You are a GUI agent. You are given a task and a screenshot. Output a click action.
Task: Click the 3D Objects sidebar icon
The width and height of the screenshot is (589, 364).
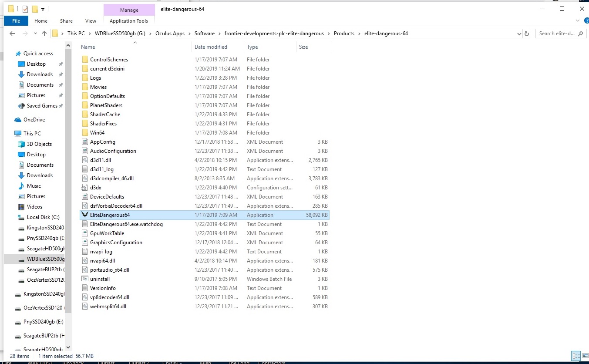coord(21,144)
